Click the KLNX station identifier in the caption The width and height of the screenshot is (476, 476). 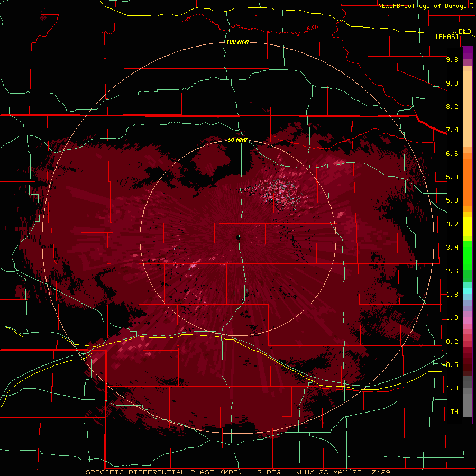305,472
